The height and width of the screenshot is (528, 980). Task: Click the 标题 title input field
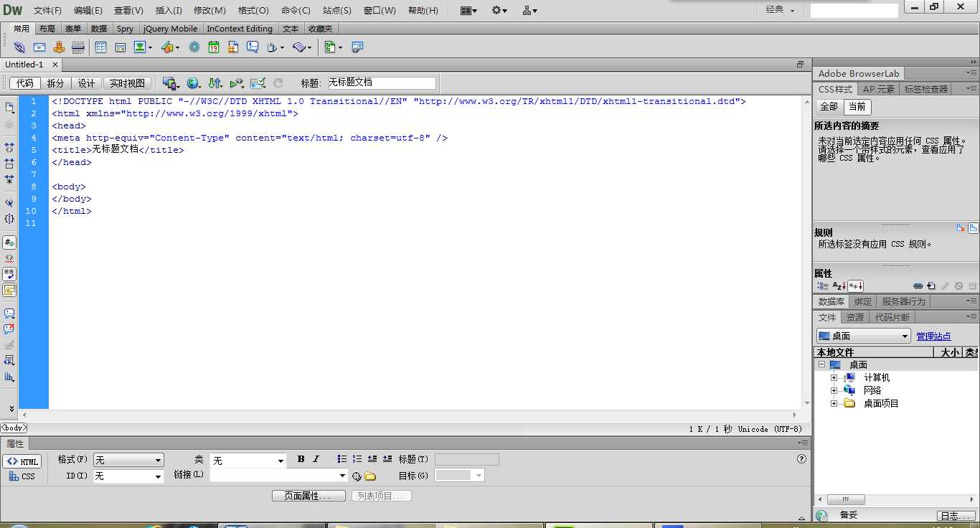(382, 83)
